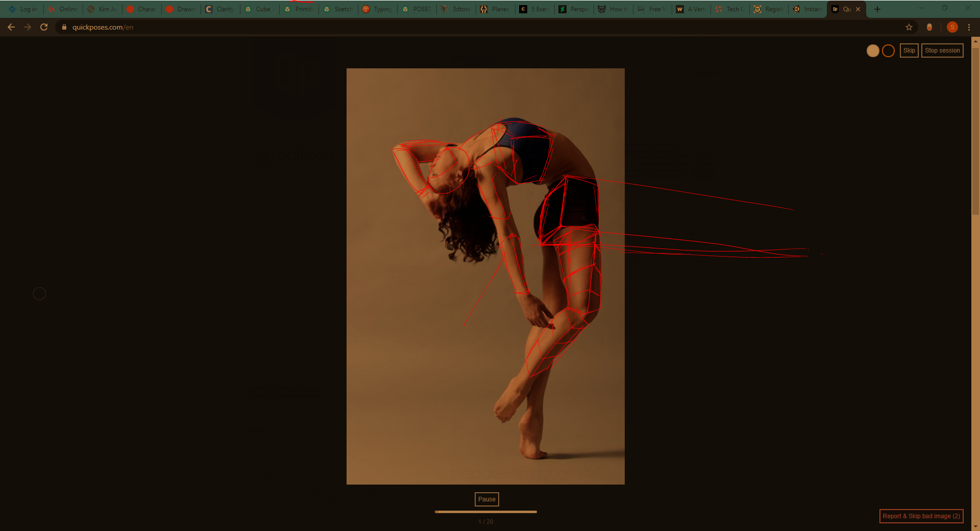Open the Kim Ju browser tab
980x531 pixels.
point(103,9)
